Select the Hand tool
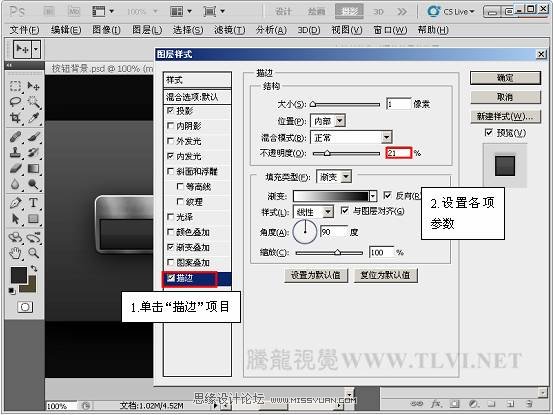553x415 pixels. pyautogui.click(x=15, y=253)
